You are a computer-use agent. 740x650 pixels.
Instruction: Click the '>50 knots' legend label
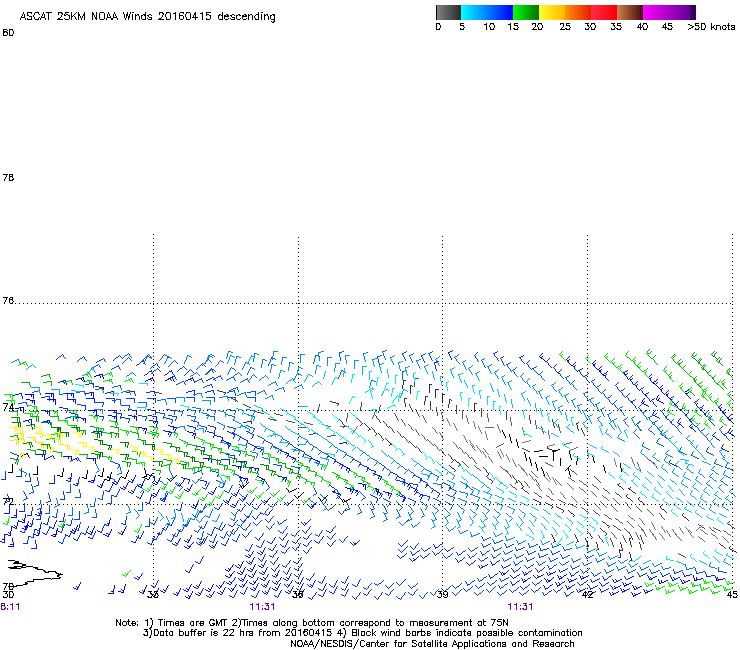pos(711,27)
